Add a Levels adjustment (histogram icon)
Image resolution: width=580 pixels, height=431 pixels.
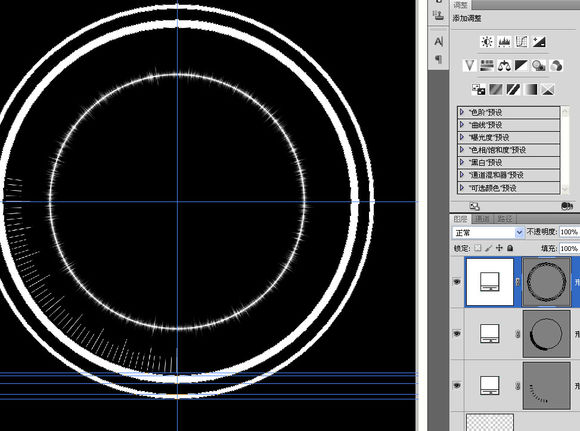point(504,42)
